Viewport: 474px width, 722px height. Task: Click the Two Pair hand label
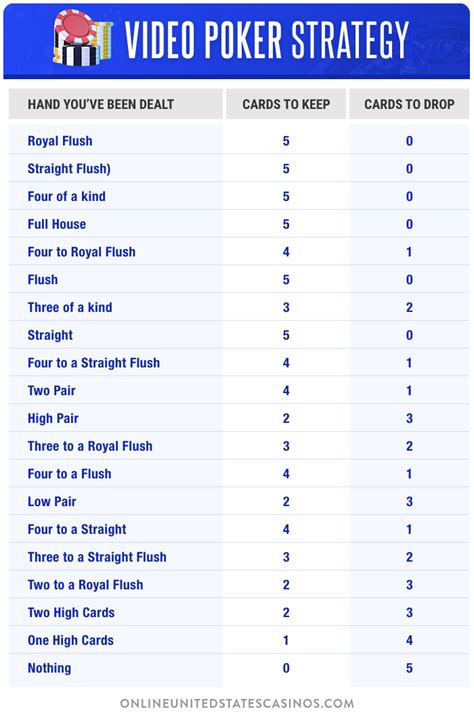52,390
